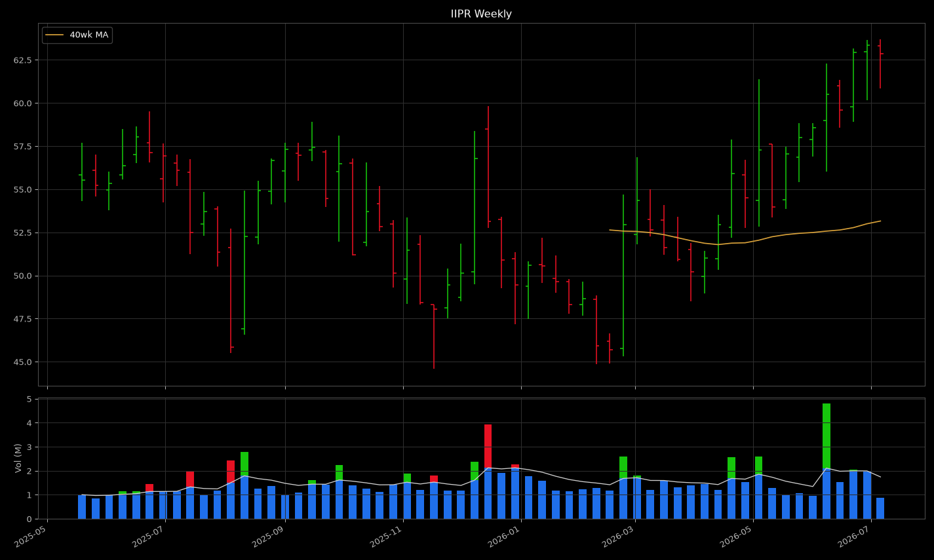Click the 55.0 price axis label
Image resolution: width=934 pixels, height=560 pixels.
pos(22,190)
